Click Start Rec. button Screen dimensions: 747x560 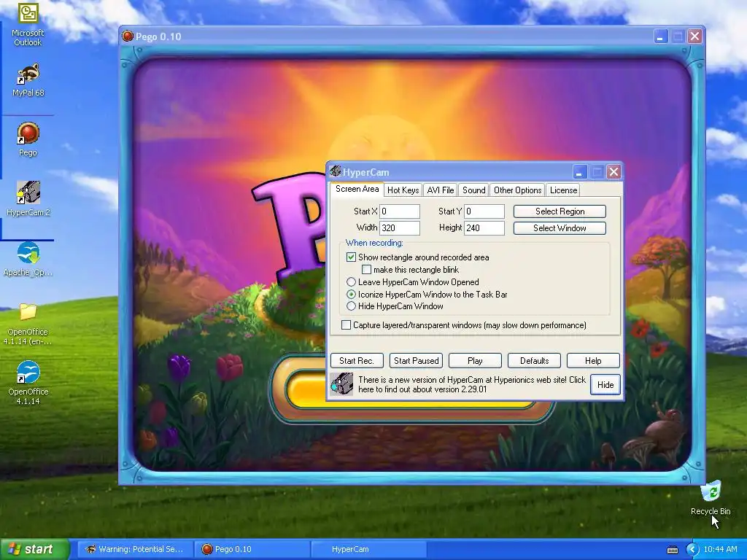coord(356,360)
